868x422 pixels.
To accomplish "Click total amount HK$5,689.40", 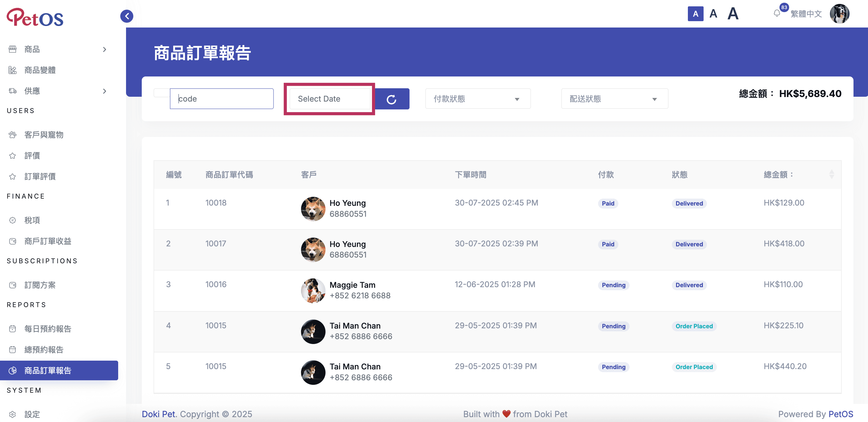I will (810, 94).
